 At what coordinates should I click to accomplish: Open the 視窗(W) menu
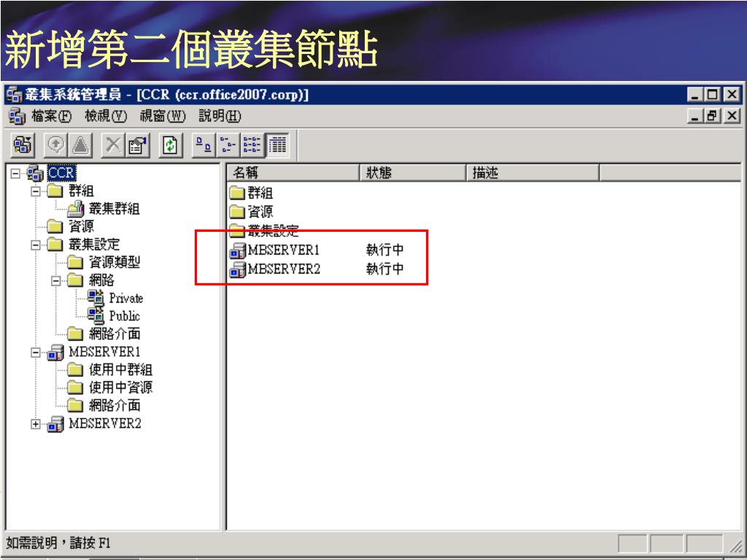[x=163, y=116]
